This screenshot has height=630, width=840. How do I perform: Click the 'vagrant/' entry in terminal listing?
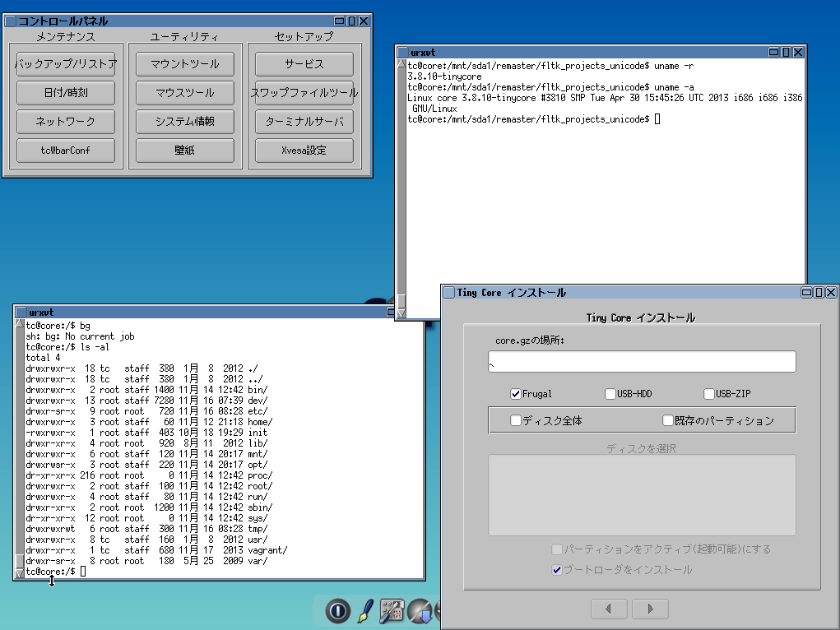[x=267, y=550]
